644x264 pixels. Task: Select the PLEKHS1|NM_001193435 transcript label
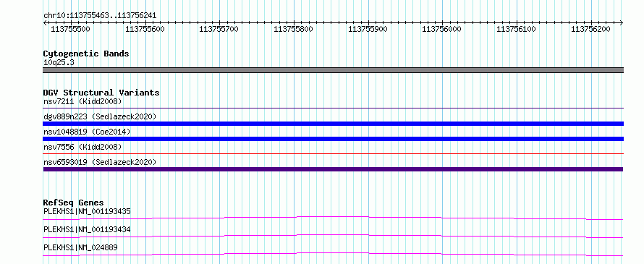coord(87,212)
